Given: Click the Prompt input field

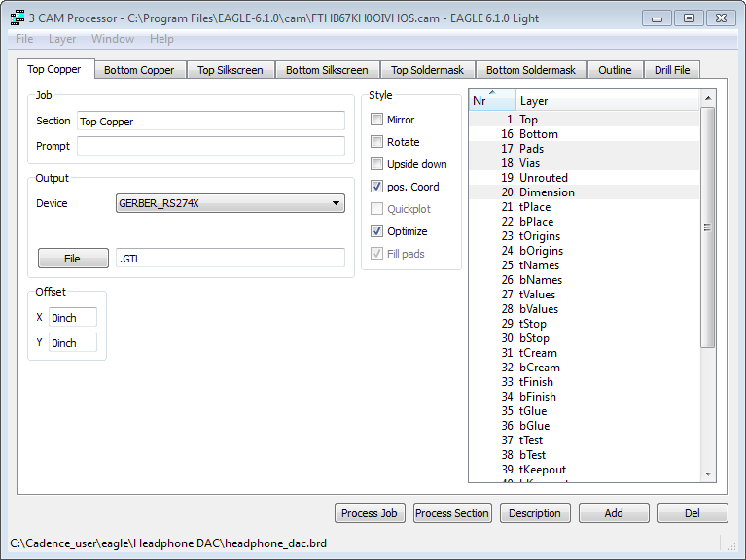Looking at the screenshot, I should click(x=211, y=146).
